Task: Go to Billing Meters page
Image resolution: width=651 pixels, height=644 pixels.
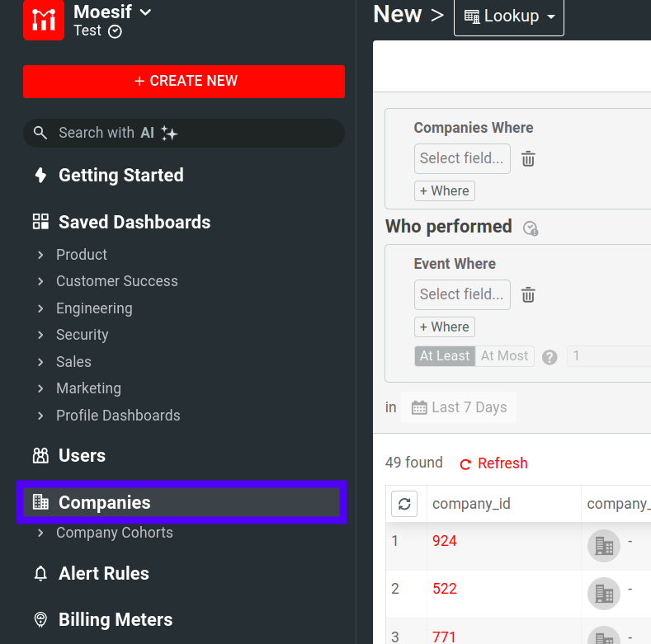Action: click(x=115, y=619)
